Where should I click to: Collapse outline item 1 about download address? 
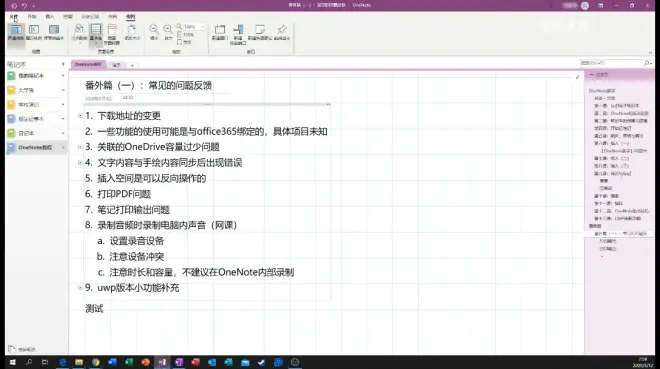80,116
